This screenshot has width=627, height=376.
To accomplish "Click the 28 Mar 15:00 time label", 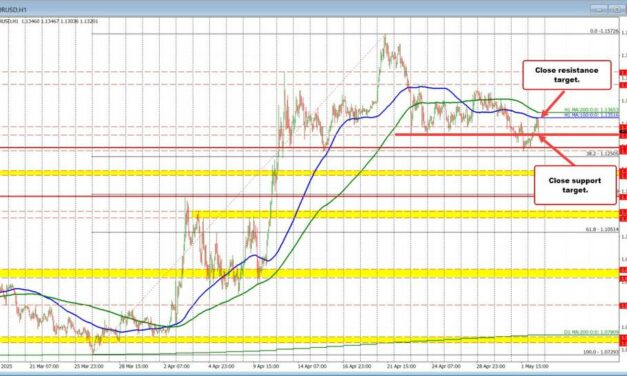I will click(134, 366).
